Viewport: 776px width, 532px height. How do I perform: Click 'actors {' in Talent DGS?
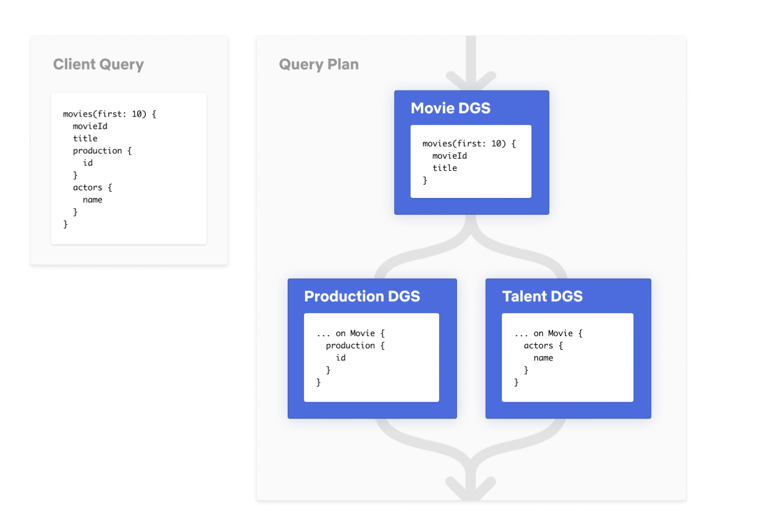click(x=544, y=346)
